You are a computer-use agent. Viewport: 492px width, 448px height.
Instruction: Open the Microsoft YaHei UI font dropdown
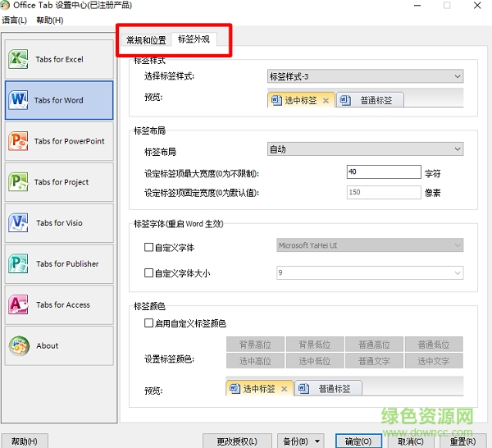click(x=370, y=245)
